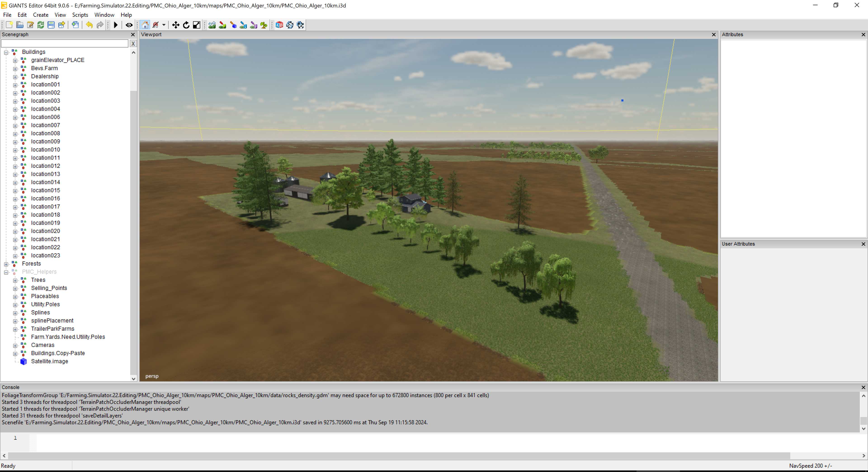
Task: Toggle the magnet snapping tool
Action: coord(156,25)
